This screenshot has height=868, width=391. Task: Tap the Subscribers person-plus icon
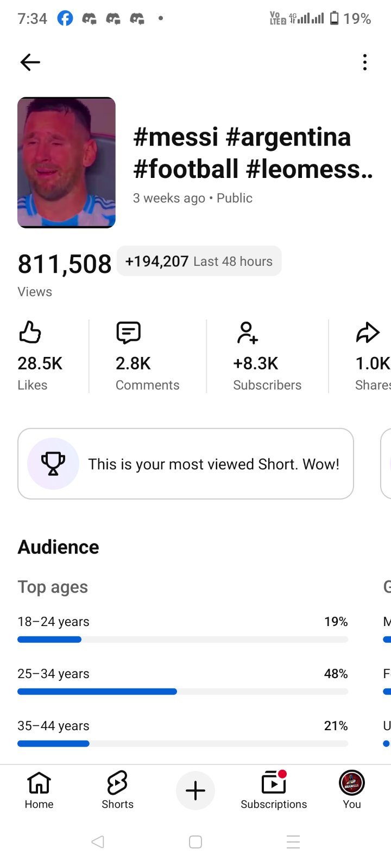[x=247, y=333]
